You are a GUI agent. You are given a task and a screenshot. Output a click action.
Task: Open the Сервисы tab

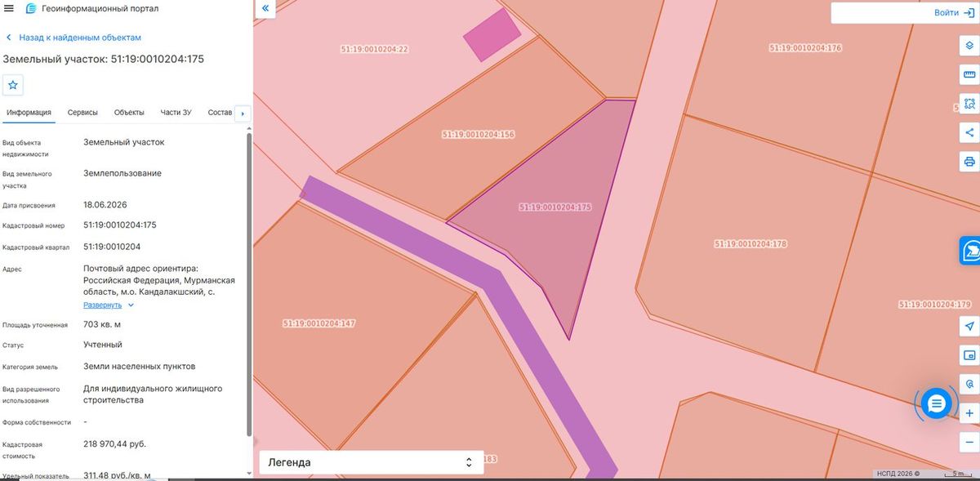click(82, 113)
